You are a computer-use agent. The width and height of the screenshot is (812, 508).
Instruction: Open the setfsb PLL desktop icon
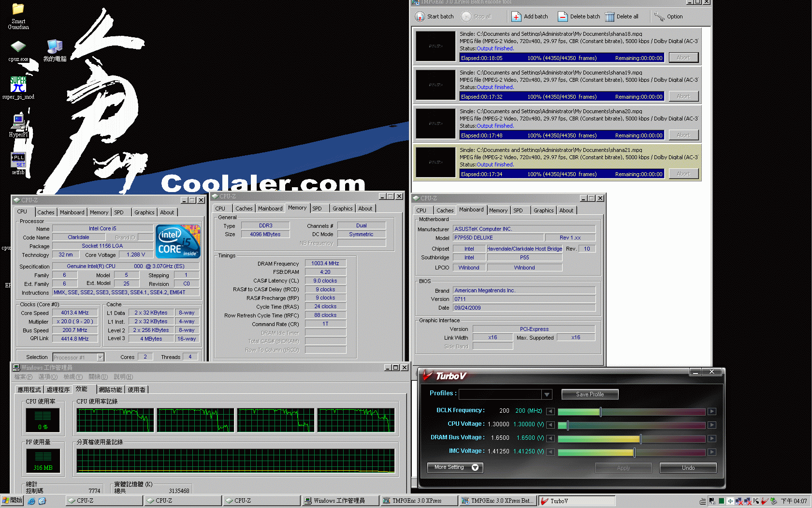18,160
